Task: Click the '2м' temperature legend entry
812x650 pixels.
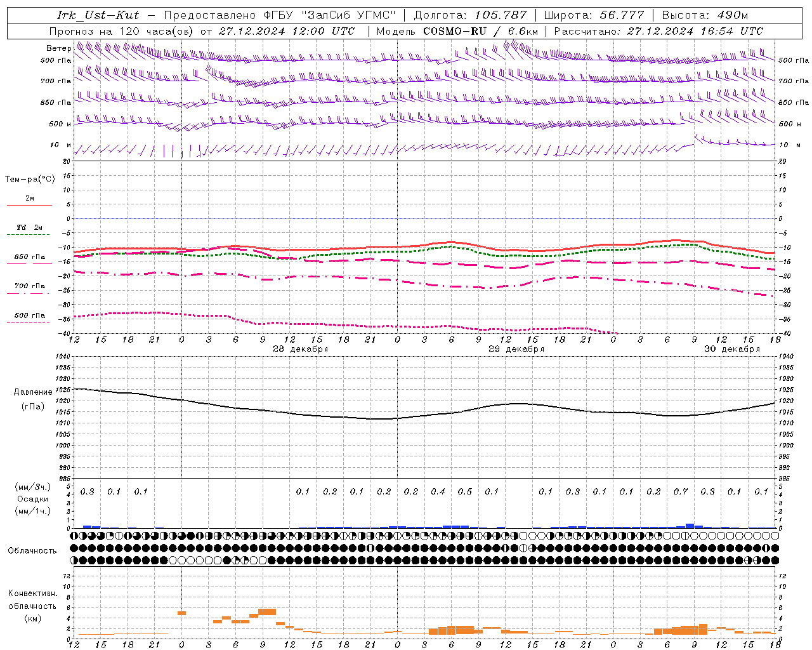Action: click(30, 198)
